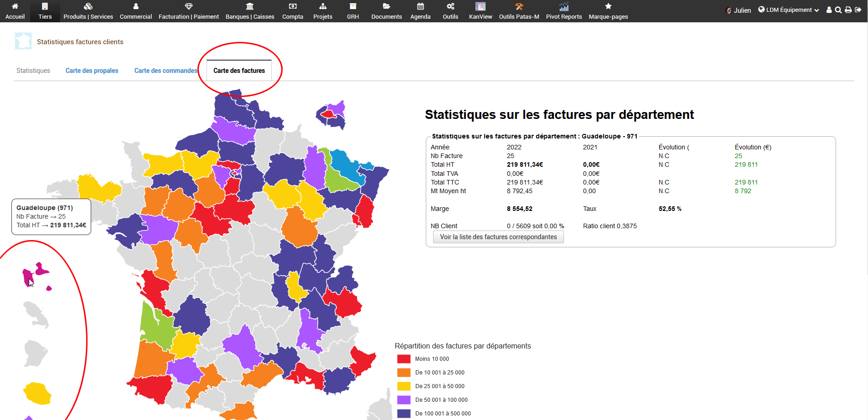
Task: Click the red Moins 10 000 legend swatch
Action: coord(404,359)
